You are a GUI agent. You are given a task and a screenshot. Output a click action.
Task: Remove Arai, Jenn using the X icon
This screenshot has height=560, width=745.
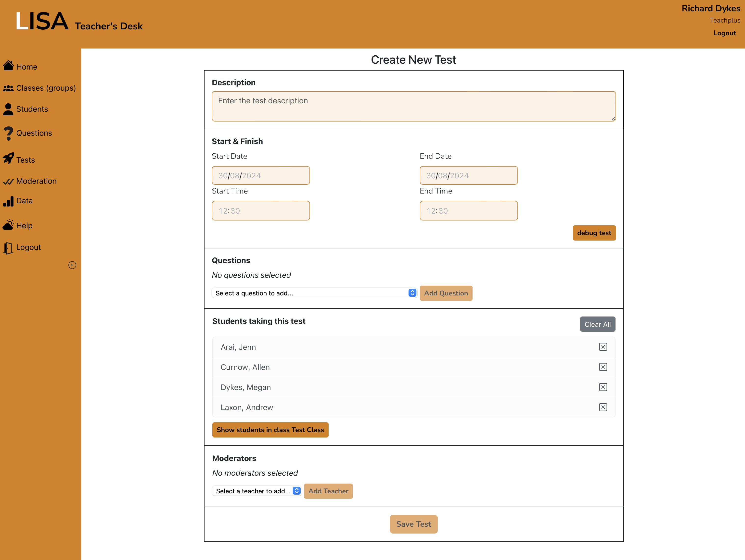[603, 347]
